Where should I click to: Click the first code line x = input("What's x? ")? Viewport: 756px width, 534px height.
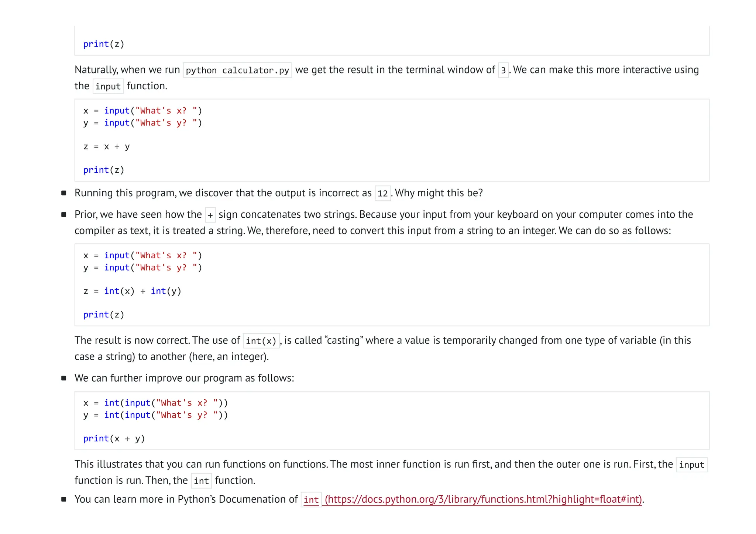point(142,111)
